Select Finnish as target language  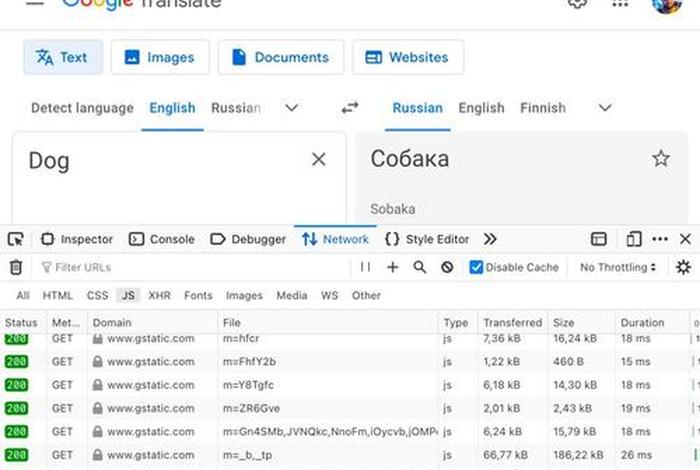pos(543,108)
